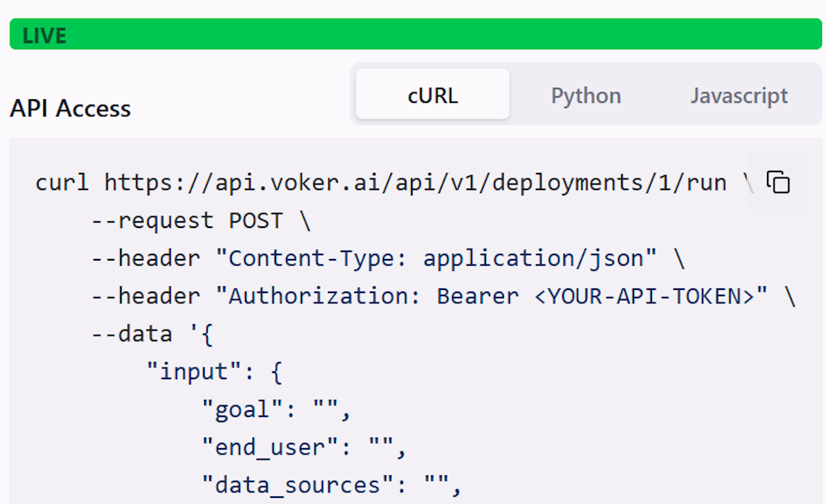The height and width of the screenshot is (504, 825).
Task: Click the word curl in the snippet
Action: [x=63, y=183]
